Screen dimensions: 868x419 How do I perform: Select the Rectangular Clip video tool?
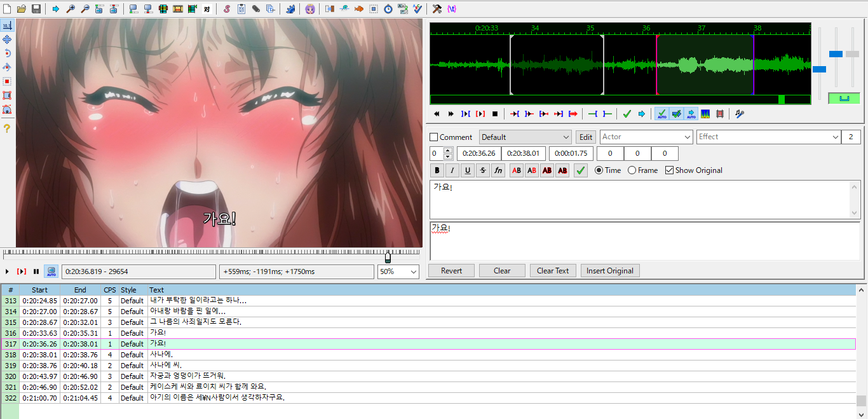7,95
